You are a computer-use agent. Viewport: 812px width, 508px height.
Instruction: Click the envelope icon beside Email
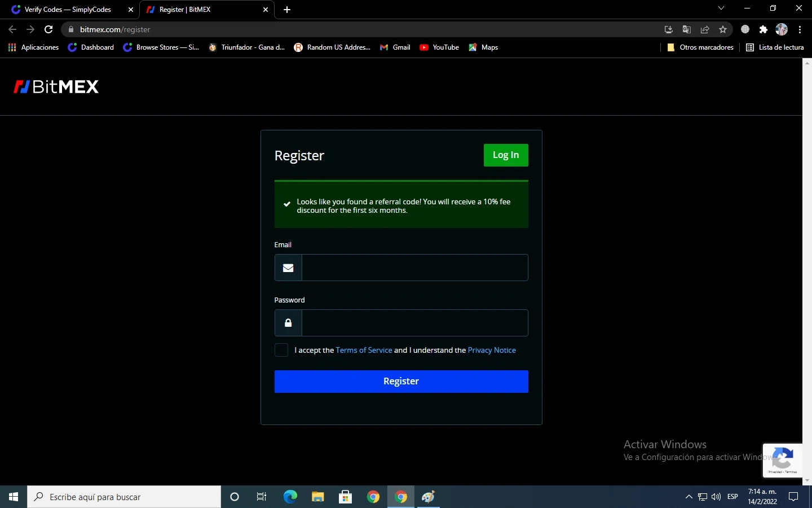(x=288, y=268)
